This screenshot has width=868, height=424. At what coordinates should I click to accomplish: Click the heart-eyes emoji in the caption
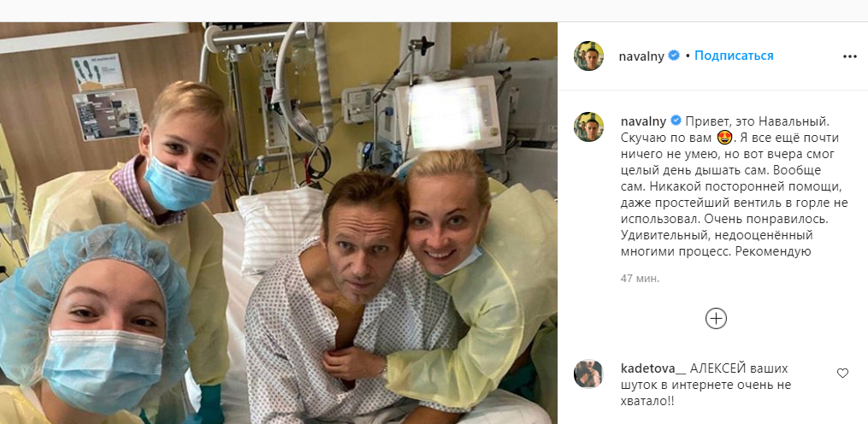(x=724, y=138)
